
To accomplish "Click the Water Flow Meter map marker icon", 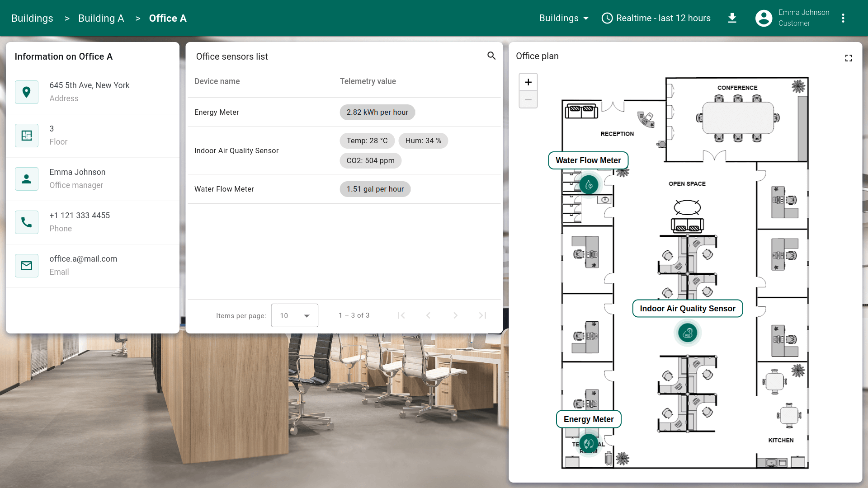I will [589, 185].
